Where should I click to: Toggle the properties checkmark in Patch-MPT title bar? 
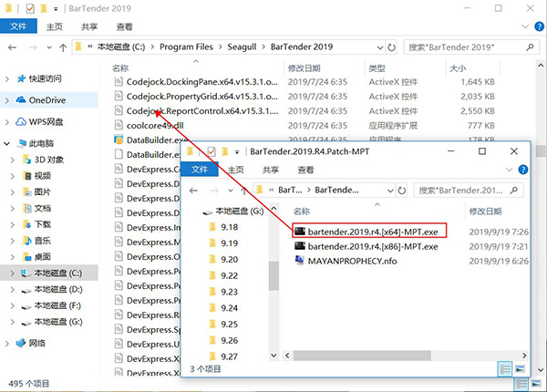[x=212, y=151]
